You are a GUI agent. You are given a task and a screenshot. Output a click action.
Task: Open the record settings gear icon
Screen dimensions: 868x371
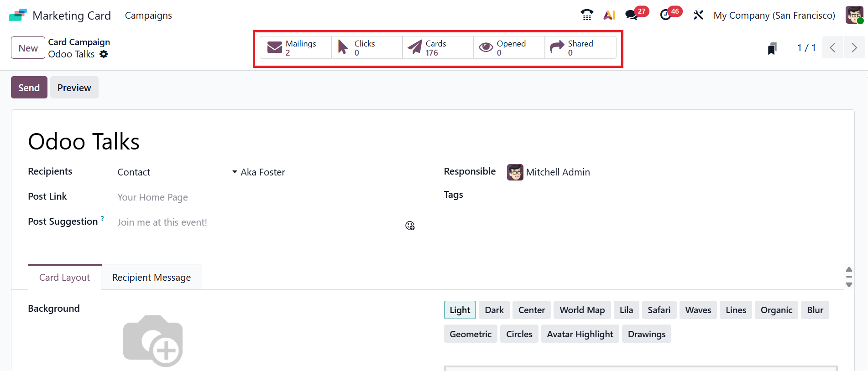pyautogui.click(x=104, y=54)
